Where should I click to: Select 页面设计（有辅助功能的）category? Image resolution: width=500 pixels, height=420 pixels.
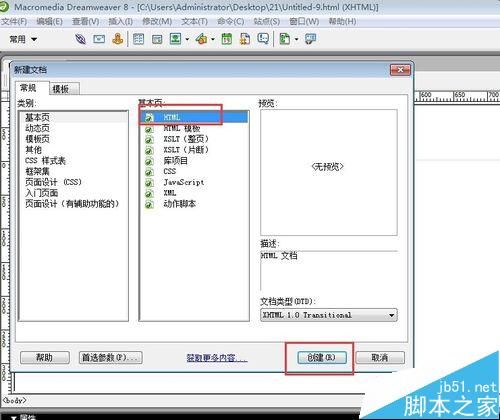click(73, 204)
